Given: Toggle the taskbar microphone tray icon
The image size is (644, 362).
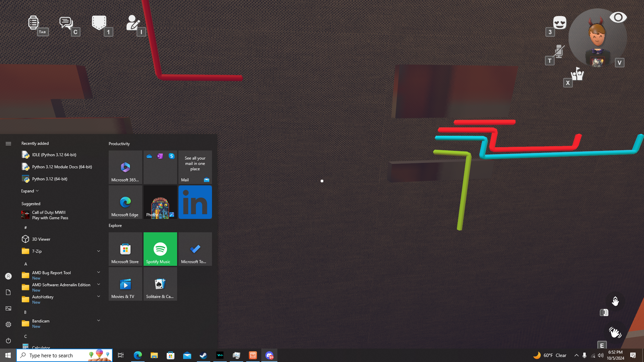Looking at the screenshot, I should (584, 355).
